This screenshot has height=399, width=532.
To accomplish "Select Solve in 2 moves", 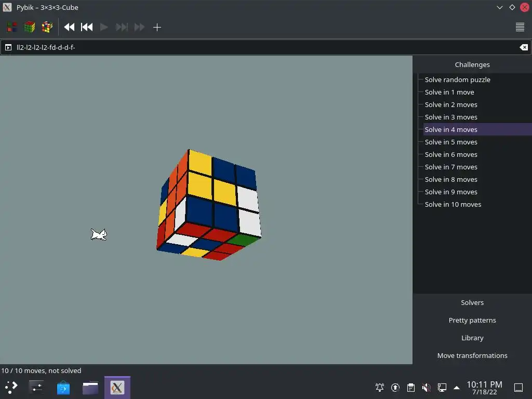I will click(x=451, y=105).
